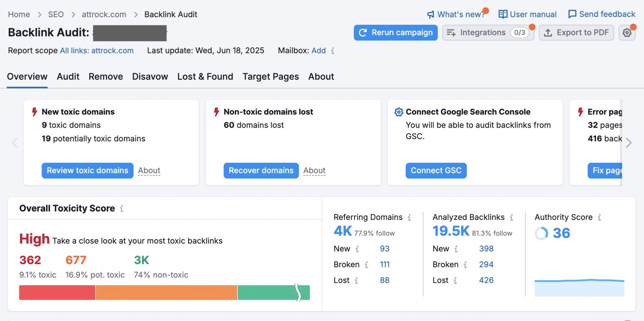Image resolution: width=644 pixels, height=321 pixels.
Task: Click lightning icon on New toxic domains card
Action: 34,112
